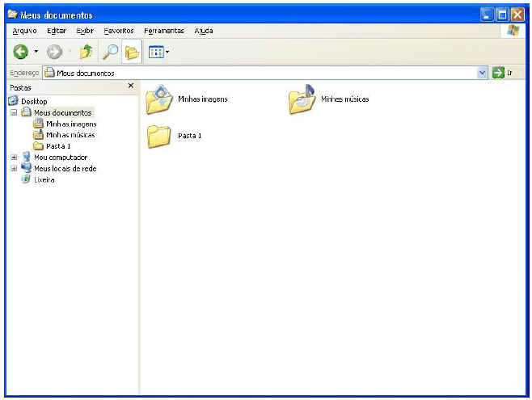Viewport: 532px width, 400px height.
Task: Open the Search magnifier tool
Action: pos(109,52)
